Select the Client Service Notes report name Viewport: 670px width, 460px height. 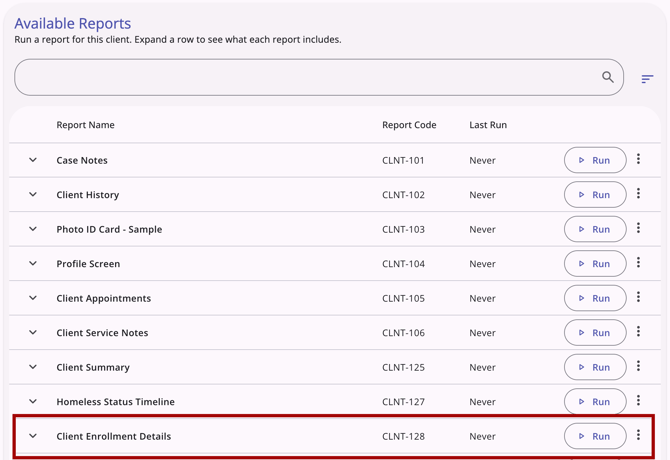coord(102,333)
